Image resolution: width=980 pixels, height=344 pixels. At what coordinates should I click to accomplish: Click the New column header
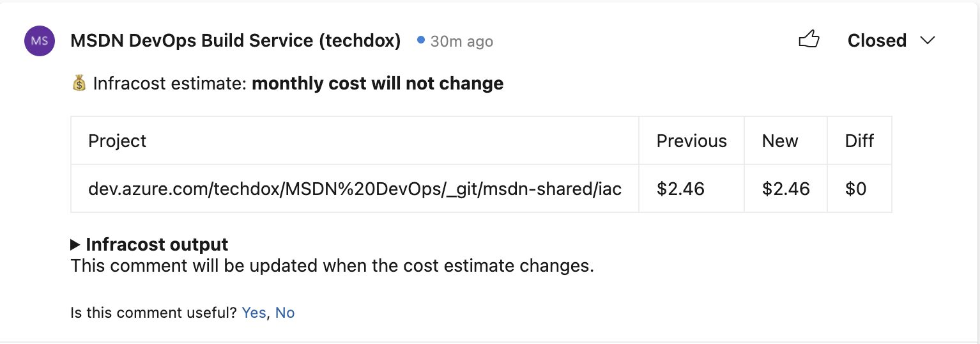click(786, 141)
